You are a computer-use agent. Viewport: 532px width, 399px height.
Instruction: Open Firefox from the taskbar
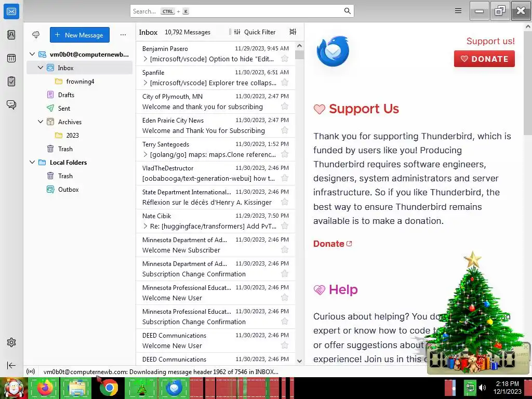(x=45, y=388)
